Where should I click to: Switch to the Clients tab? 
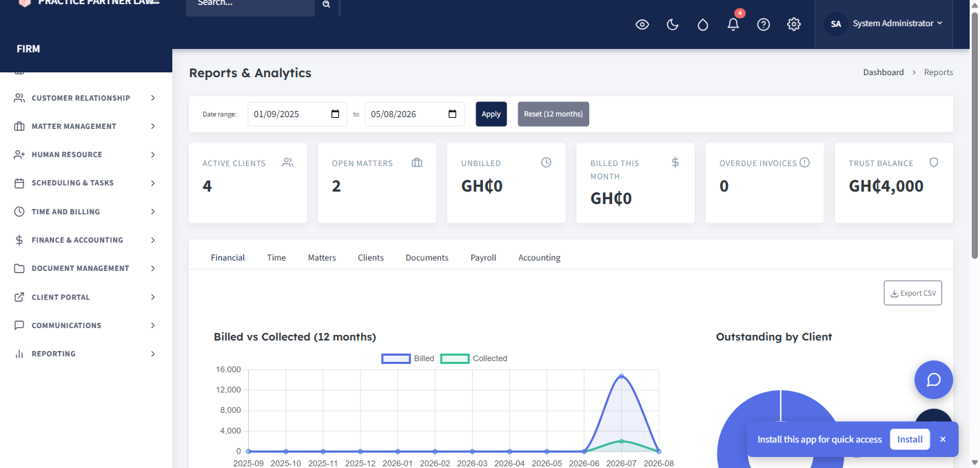pyautogui.click(x=371, y=258)
